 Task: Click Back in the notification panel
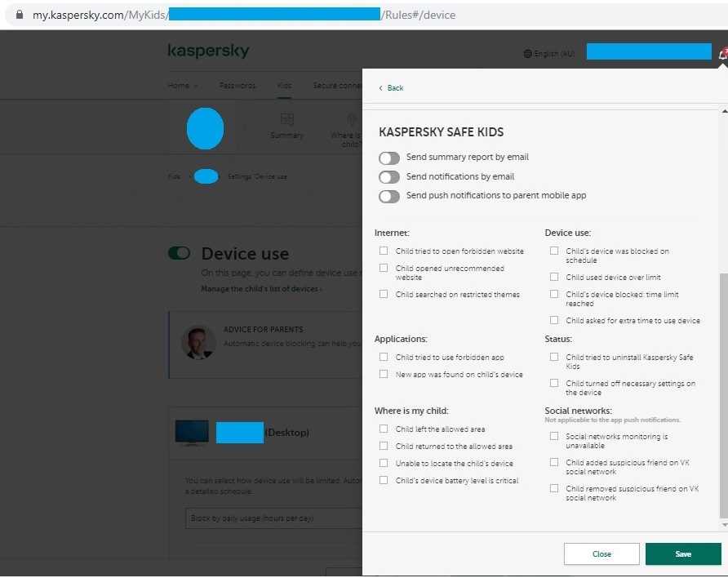[x=391, y=87]
